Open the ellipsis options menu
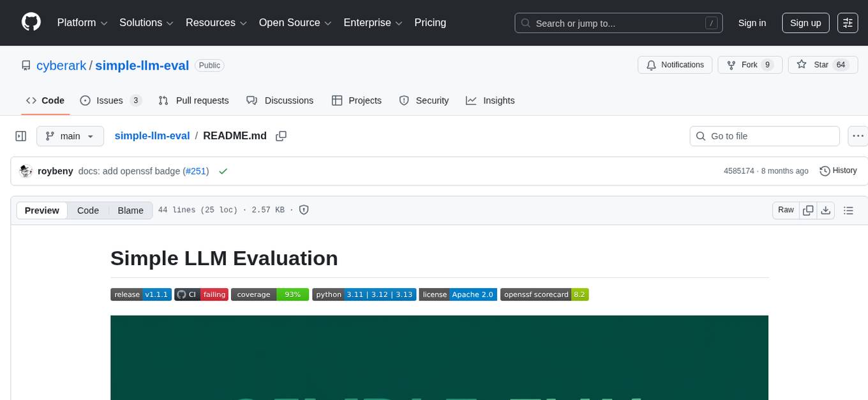The height and width of the screenshot is (400, 868). pyautogui.click(x=858, y=136)
